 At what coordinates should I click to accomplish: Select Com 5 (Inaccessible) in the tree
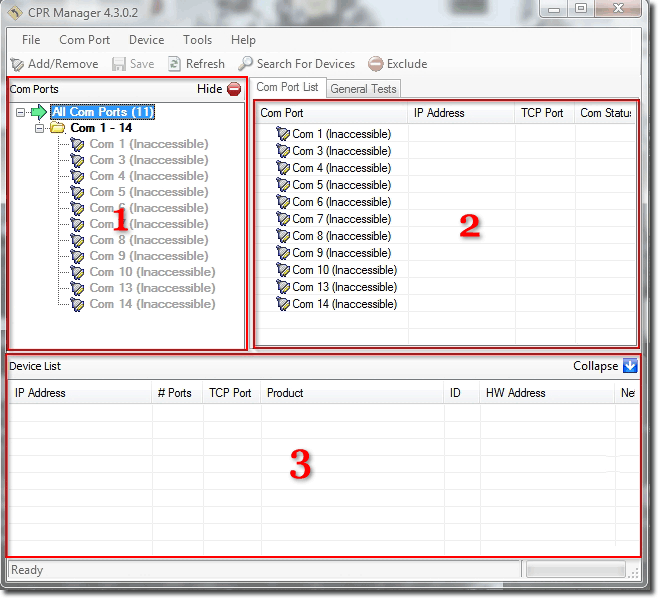148,192
